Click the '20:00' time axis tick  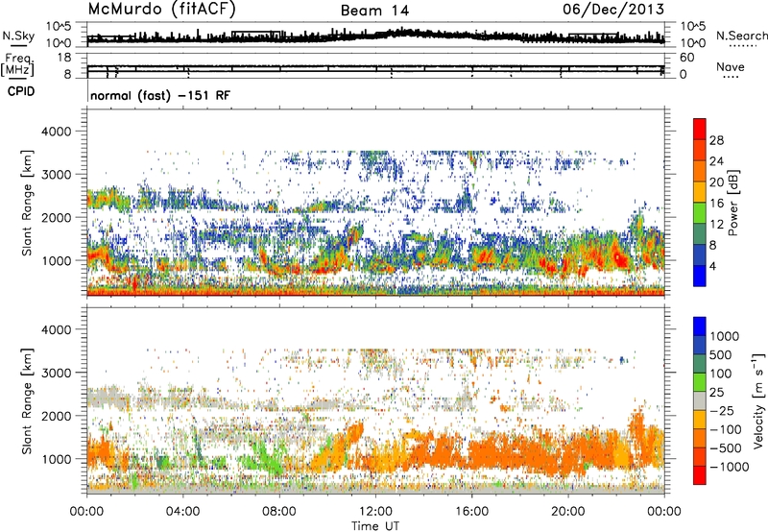click(568, 512)
